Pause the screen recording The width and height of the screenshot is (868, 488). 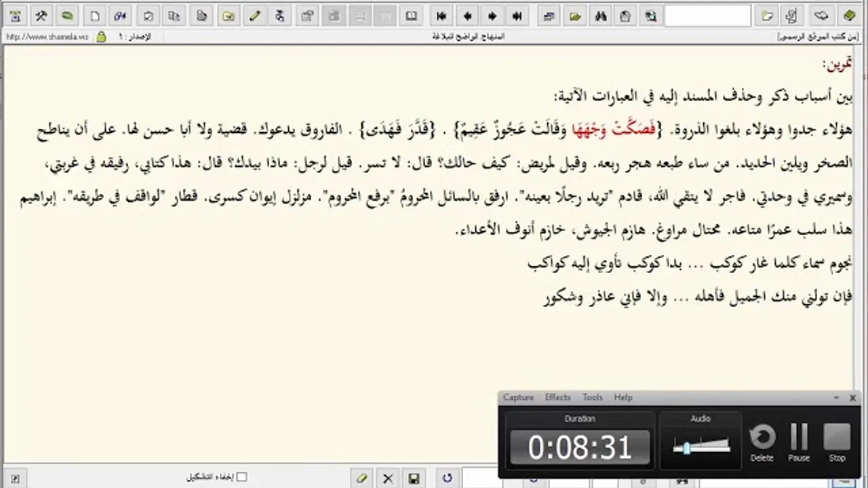[x=799, y=442]
